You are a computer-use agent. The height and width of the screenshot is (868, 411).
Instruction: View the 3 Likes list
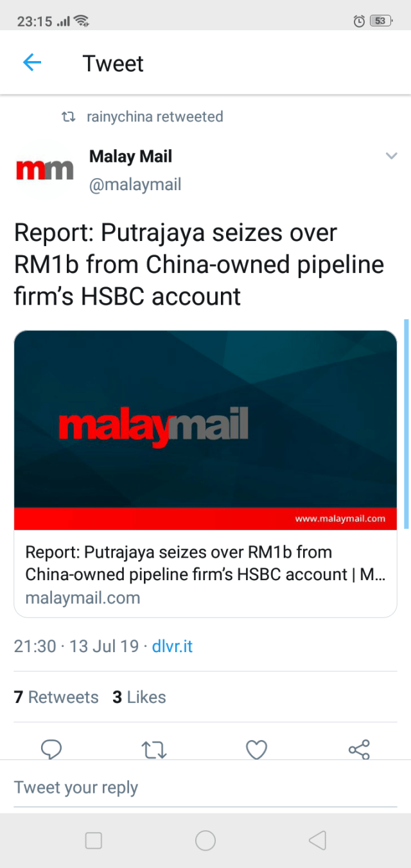click(x=139, y=697)
